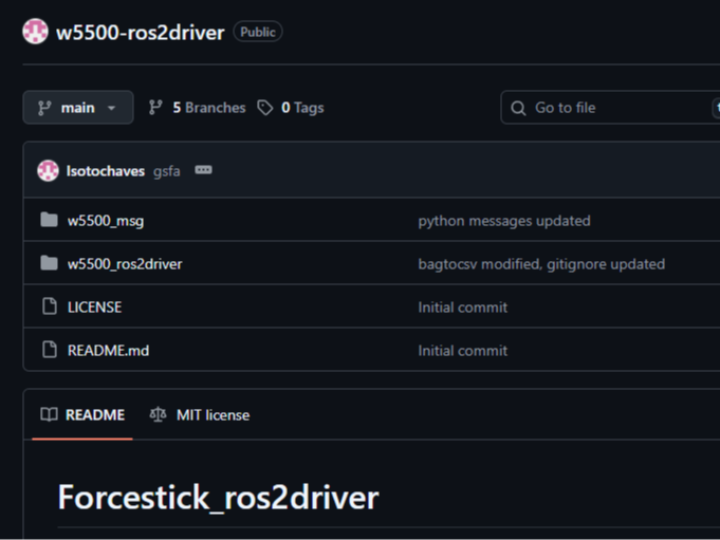Open the 0 Tags link
Image resolution: width=720 pixels, height=540 pixels.
[291, 108]
